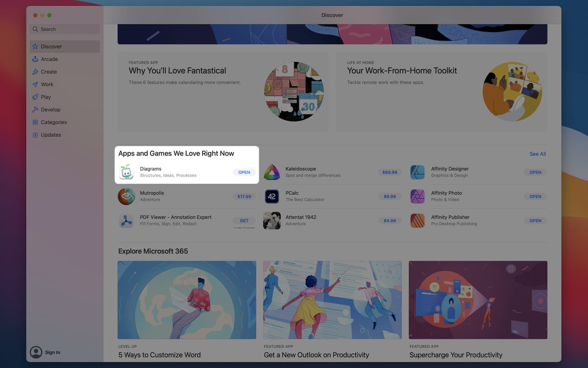Open the 5 Ways to Customize Word artwork
Screen dimensions: 588x368
coord(187,300)
